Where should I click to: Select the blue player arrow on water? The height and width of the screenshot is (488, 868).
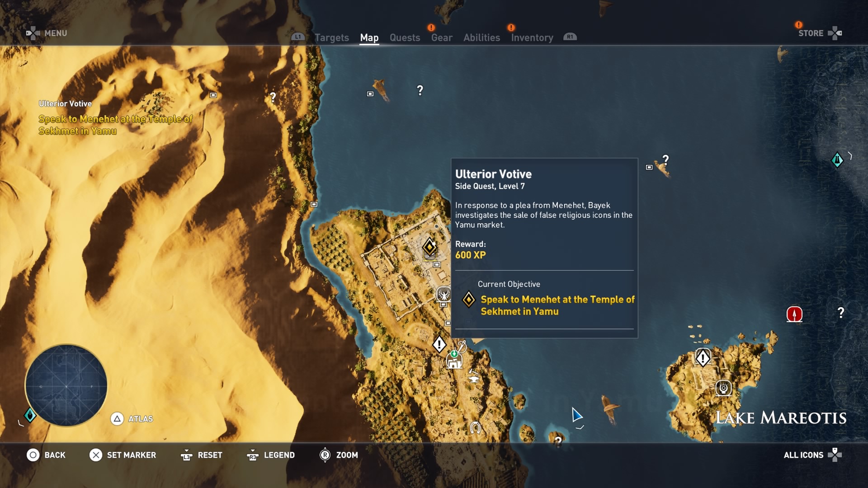[x=576, y=414]
